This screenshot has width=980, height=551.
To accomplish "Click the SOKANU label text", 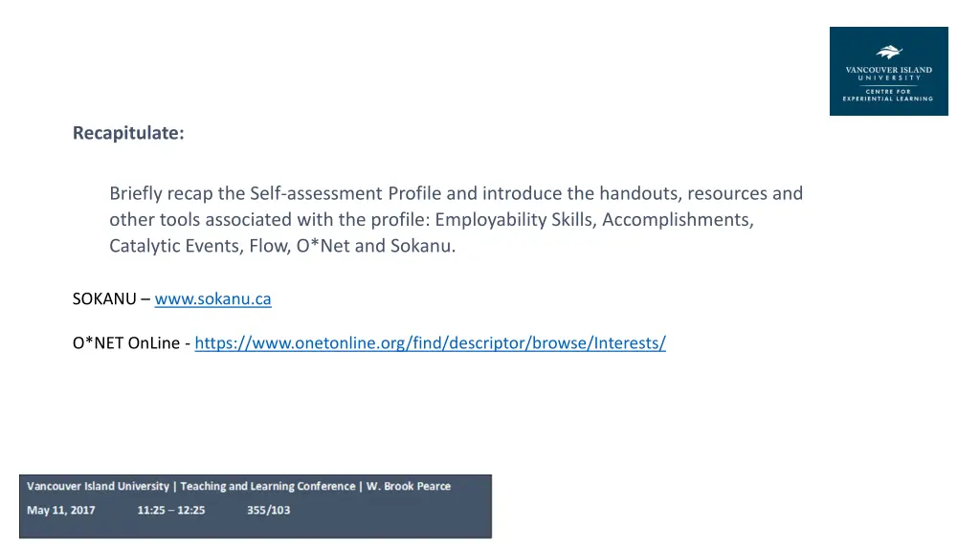I will 104,298.
